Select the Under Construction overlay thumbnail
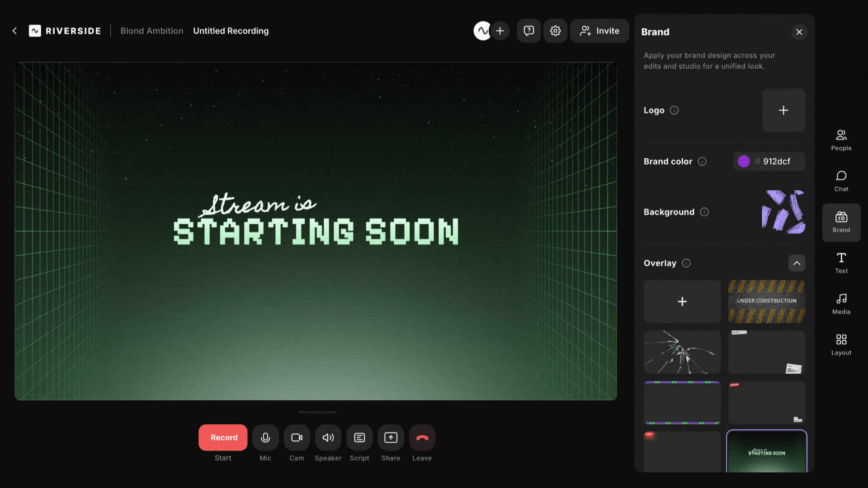The width and height of the screenshot is (868, 488). click(x=766, y=301)
